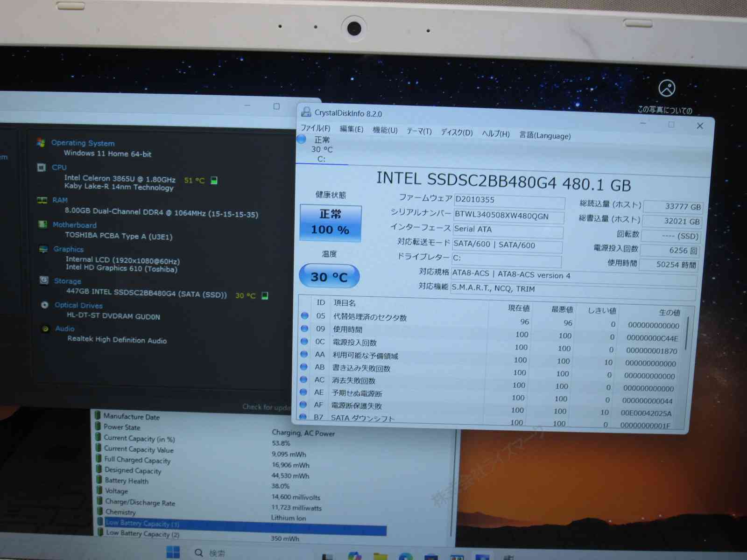Viewport: 747px width, 560px height.
Task: Click the blue status dot for ID AA
Action: [x=304, y=354]
